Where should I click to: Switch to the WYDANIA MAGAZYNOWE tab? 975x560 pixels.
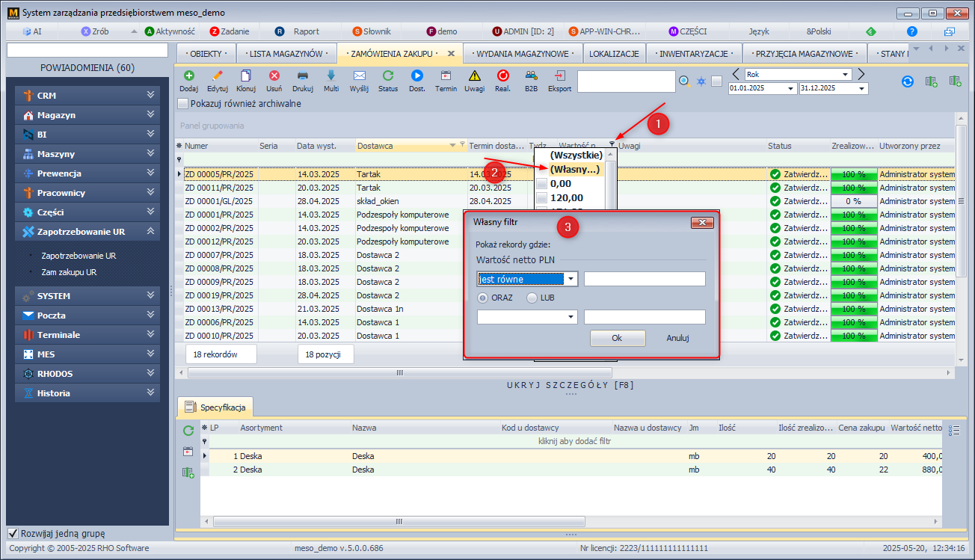click(x=522, y=54)
